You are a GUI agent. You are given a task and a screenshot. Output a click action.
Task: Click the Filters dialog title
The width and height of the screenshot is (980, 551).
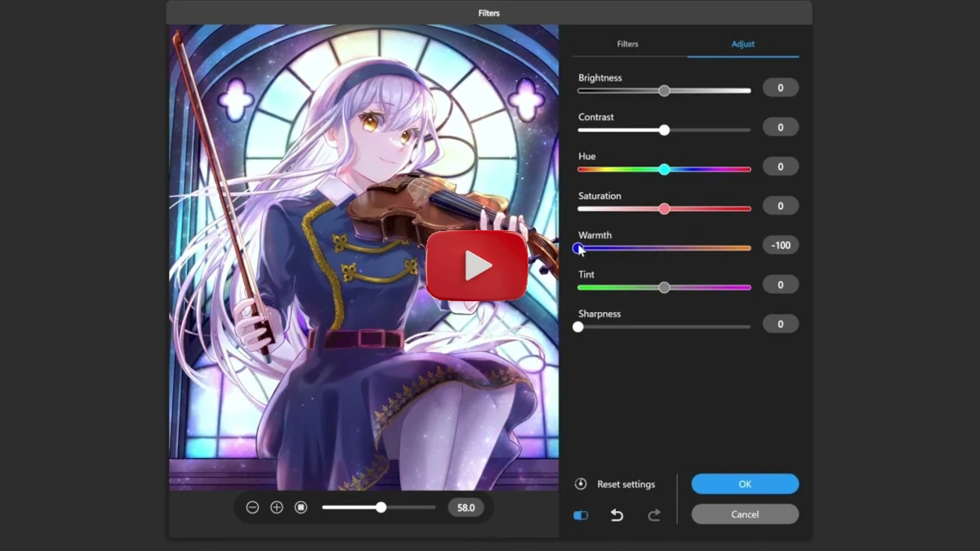489,13
